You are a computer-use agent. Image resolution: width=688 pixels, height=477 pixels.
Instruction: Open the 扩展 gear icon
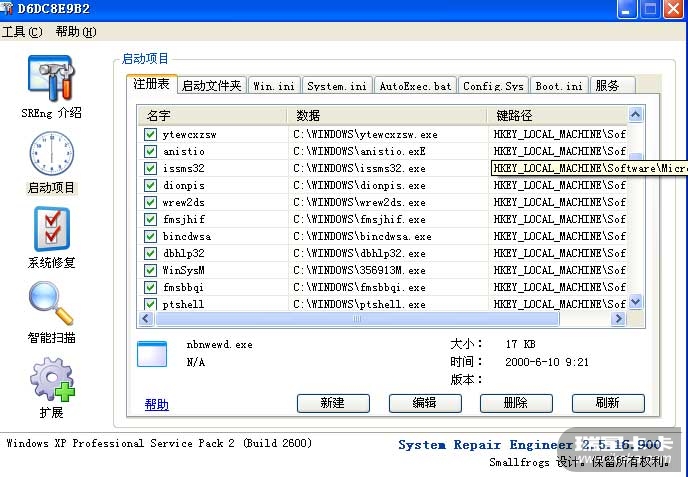coord(52,379)
